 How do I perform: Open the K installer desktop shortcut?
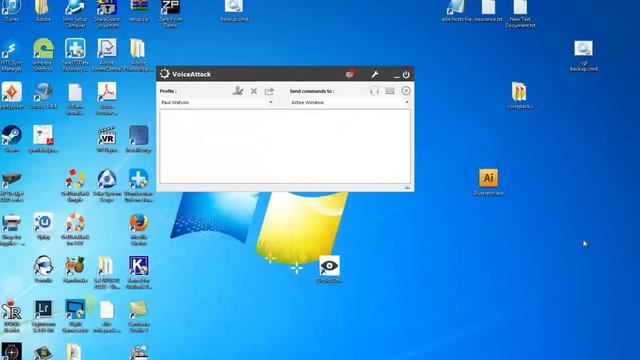pyautogui.click(x=139, y=272)
